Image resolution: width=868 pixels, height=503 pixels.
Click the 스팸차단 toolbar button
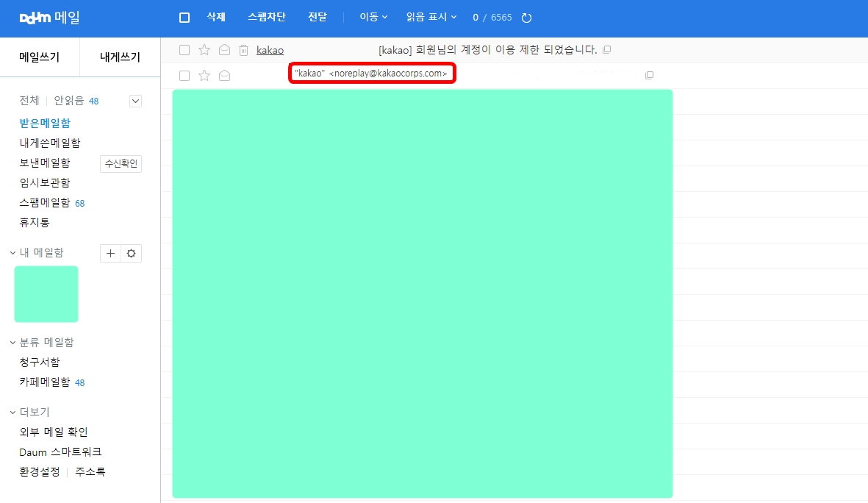click(267, 17)
